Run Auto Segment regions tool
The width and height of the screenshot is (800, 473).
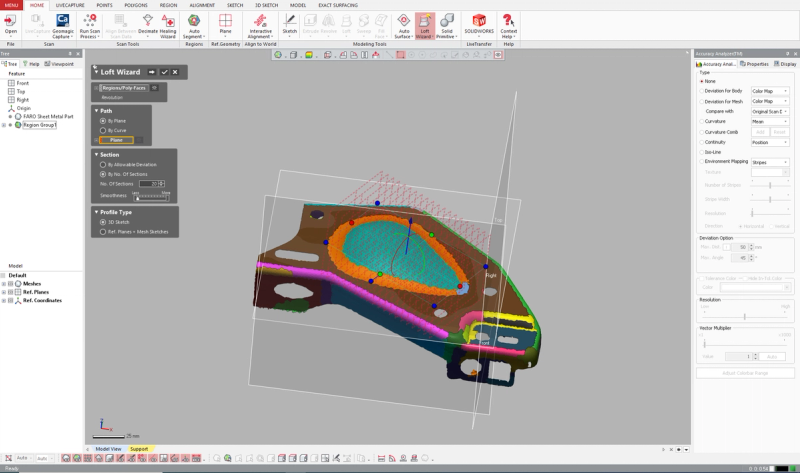pyautogui.click(x=194, y=26)
